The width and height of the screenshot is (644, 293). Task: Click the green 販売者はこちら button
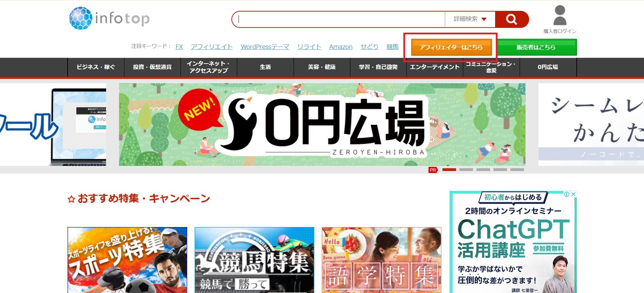click(537, 47)
